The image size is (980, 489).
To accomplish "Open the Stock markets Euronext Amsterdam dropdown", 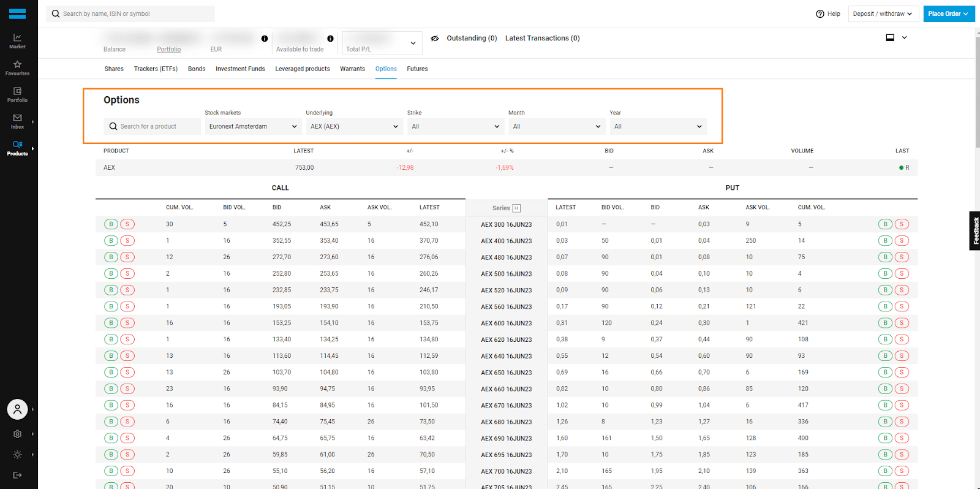I will click(x=253, y=126).
